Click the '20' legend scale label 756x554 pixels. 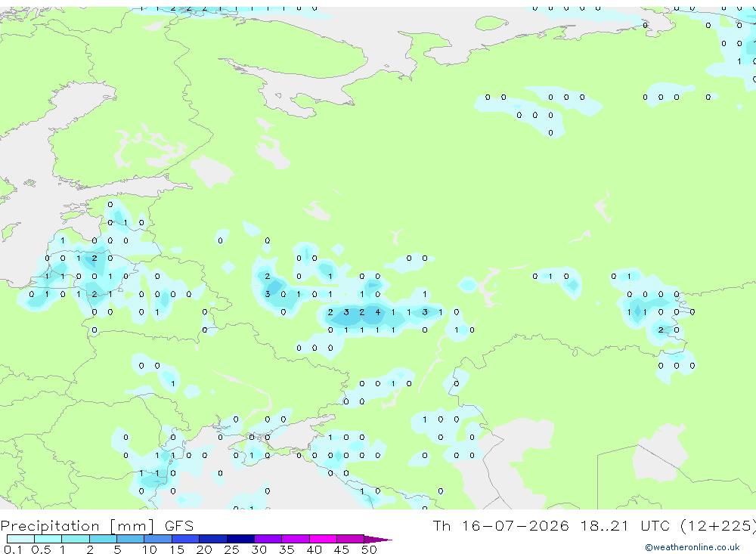point(204,549)
